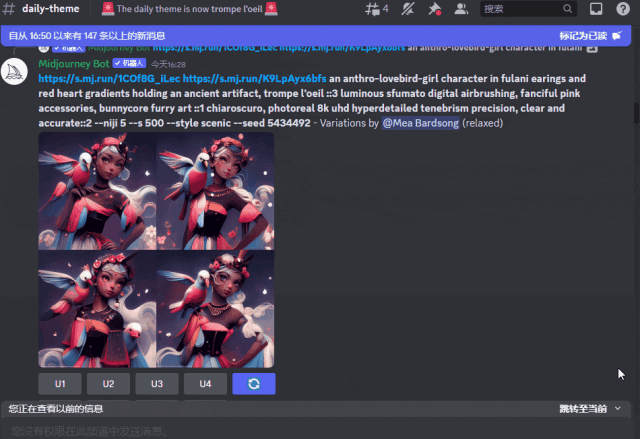
Task: Click the jump to present chevron
Action: pos(618,409)
